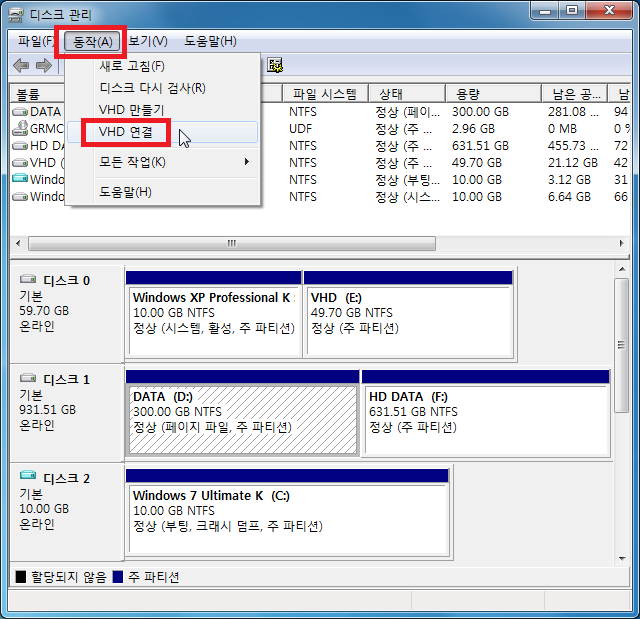
Task: Click the forward arrow toolbar icon
Action: pos(44,65)
